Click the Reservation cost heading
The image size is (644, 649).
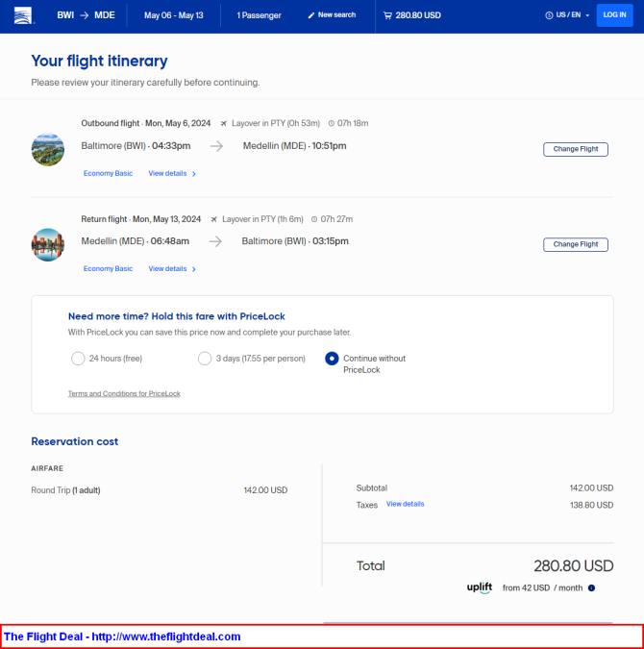click(x=75, y=441)
